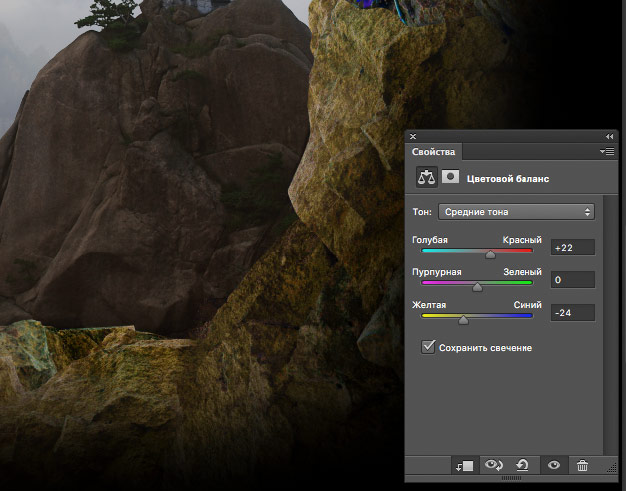Uncheck the Сохранить свечение checkbox

428,347
